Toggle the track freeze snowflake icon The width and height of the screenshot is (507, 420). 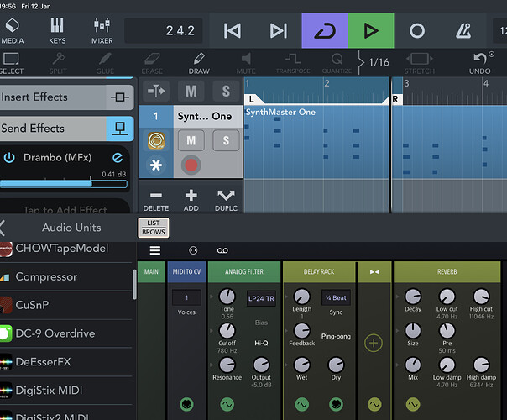point(156,165)
